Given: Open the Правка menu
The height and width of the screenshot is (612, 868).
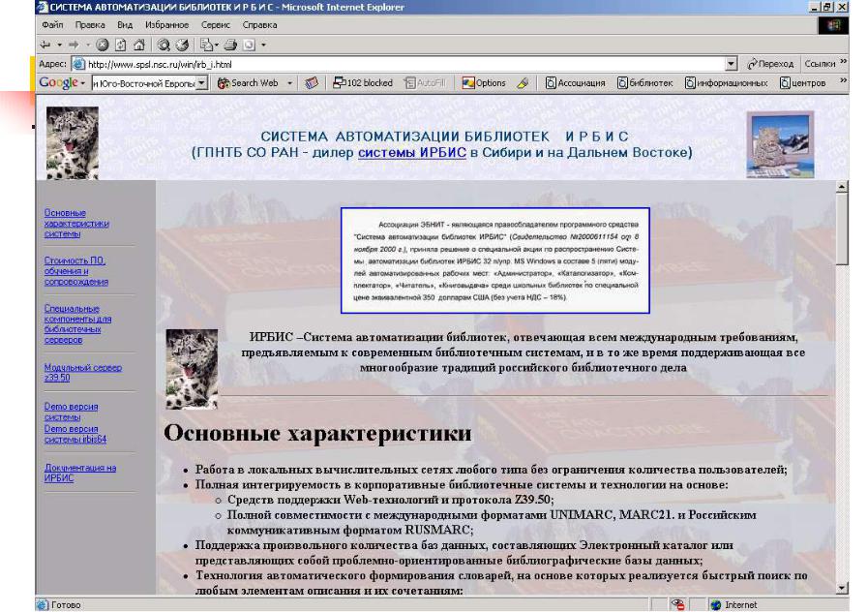Looking at the screenshot, I should point(90,25).
